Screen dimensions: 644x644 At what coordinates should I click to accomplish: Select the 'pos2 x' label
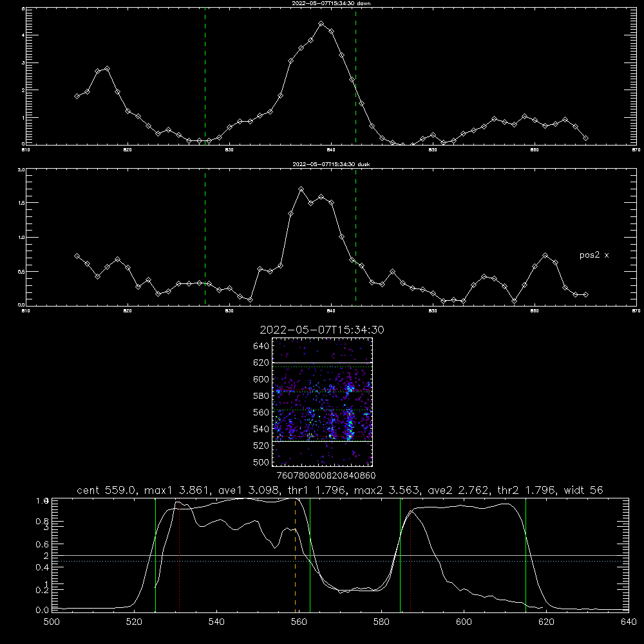pos(594,255)
